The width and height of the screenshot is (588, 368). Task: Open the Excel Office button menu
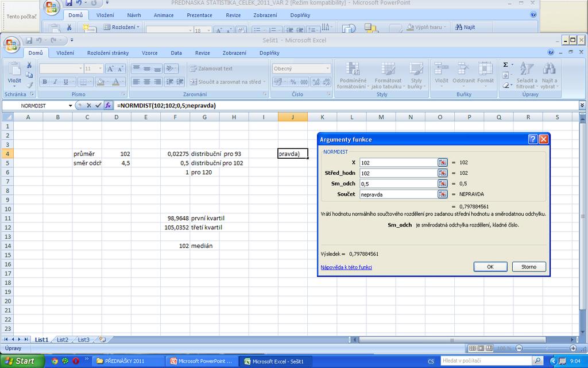[11, 45]
